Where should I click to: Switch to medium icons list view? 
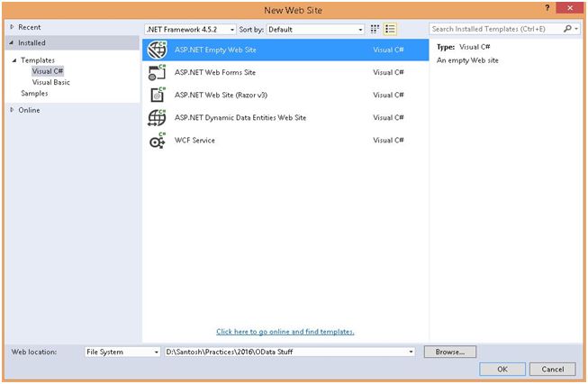pyautogui.click(x=390, y=29)
